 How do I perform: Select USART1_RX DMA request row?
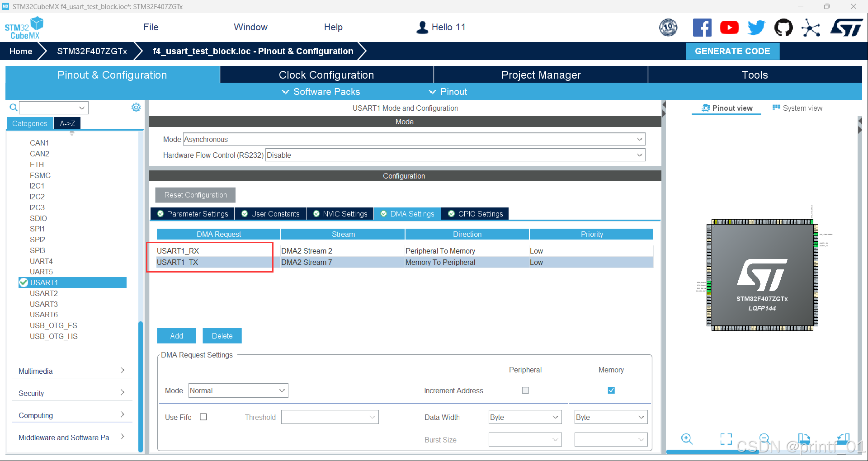(405, 251)
